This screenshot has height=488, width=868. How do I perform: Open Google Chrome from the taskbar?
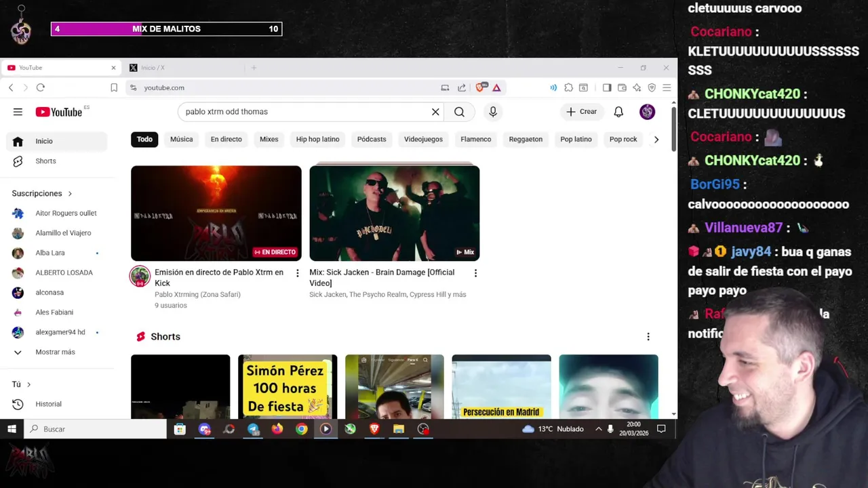[x=302, y=429]
